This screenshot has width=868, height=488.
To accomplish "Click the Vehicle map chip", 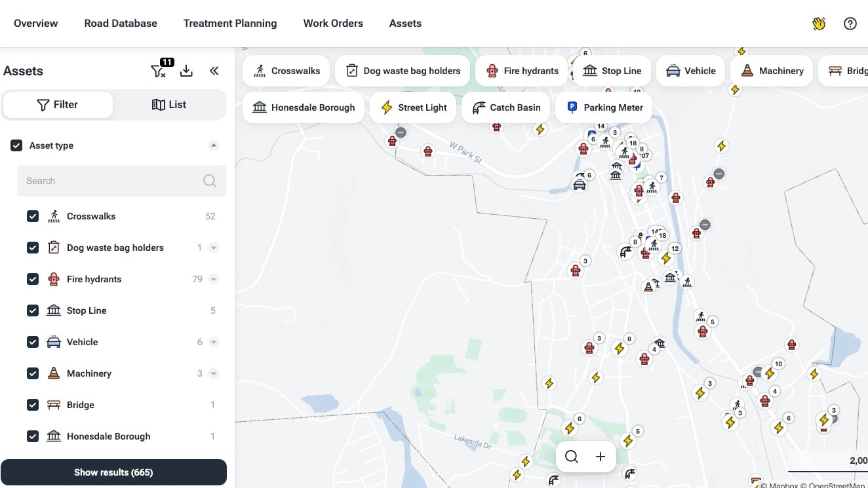I will pos(691,71).
